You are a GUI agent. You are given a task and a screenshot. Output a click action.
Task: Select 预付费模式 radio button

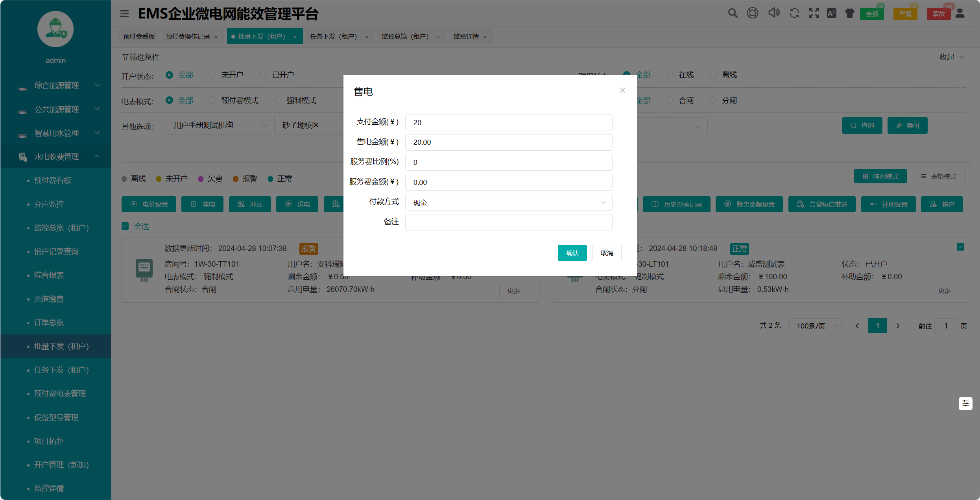pos(212,100)
